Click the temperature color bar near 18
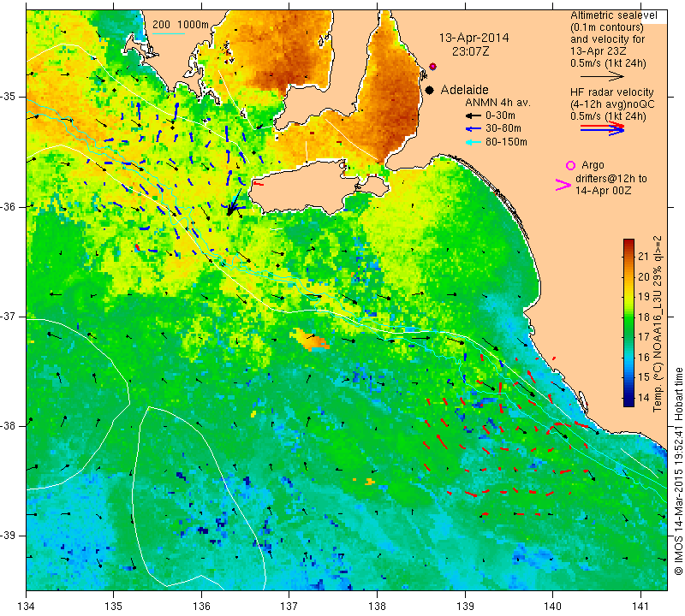The width and height of the screenshot is (685, 616). pyautogui.click(x=628, y=317)
